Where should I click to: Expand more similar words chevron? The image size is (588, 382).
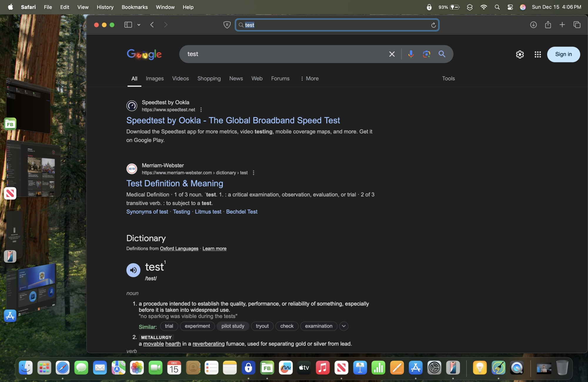pos(343,326)
